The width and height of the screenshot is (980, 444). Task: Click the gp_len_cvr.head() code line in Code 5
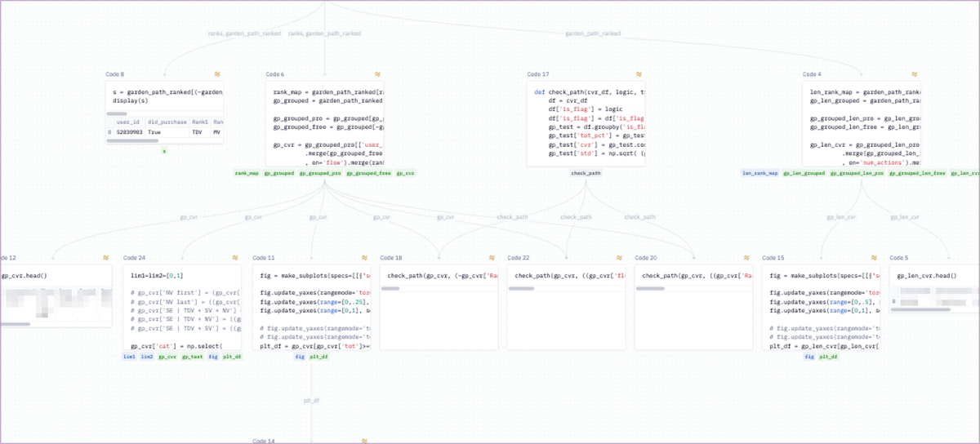926,276
